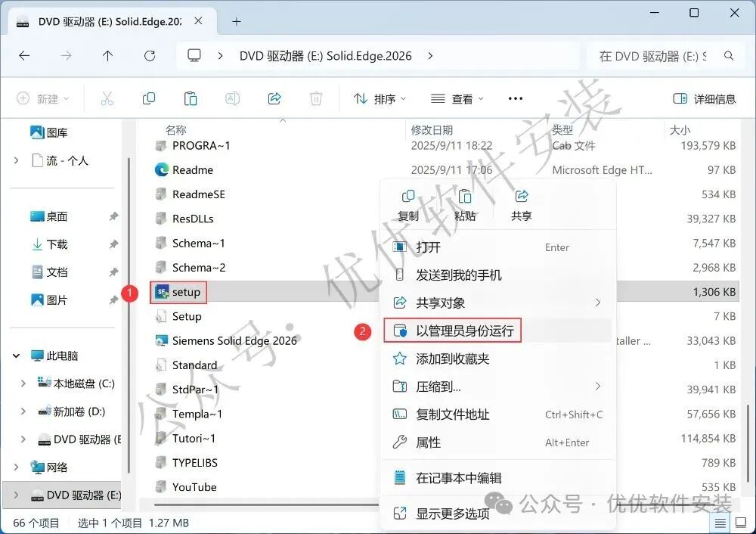Switch to large thumbnails view icon in status bar
The width and height of the screenshot is (756, 534).
741,523
